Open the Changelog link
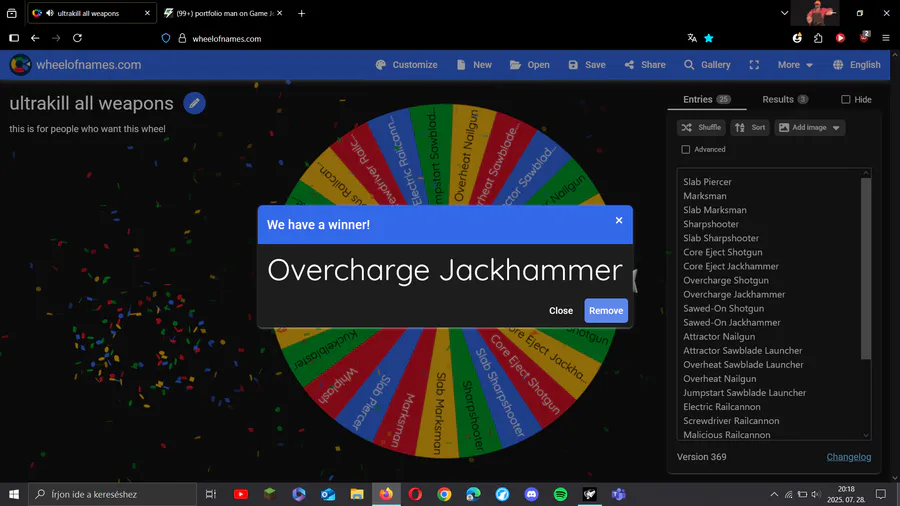The width and height of the screenshot is (900, 506). [x=848, y=457]
